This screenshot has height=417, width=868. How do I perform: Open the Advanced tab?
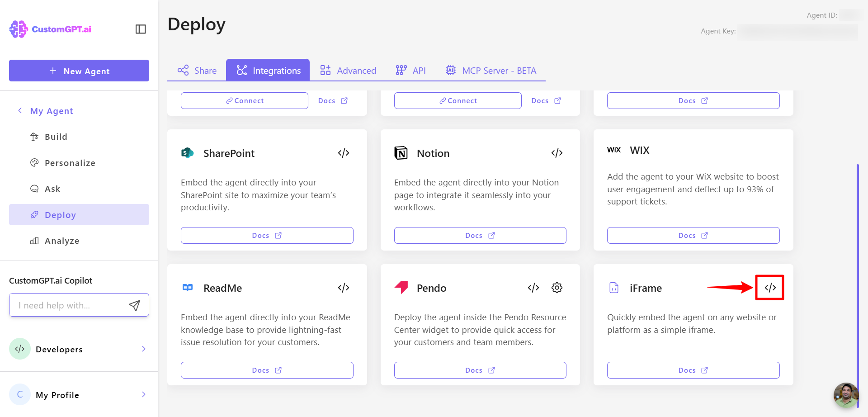[348, 70]
